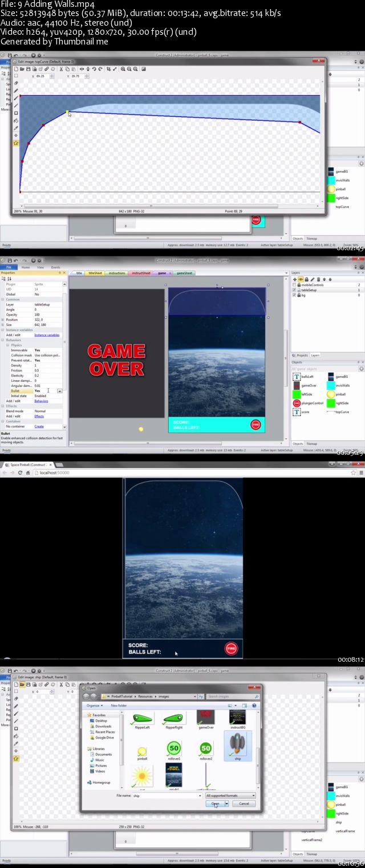Open blue File ribbon menu beside Home tab

(8, 267)
